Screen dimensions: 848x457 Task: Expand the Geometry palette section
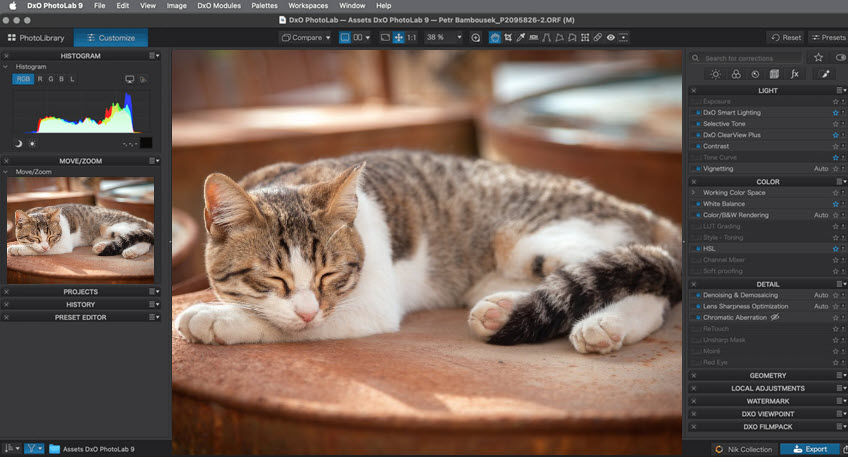point(767,376)
